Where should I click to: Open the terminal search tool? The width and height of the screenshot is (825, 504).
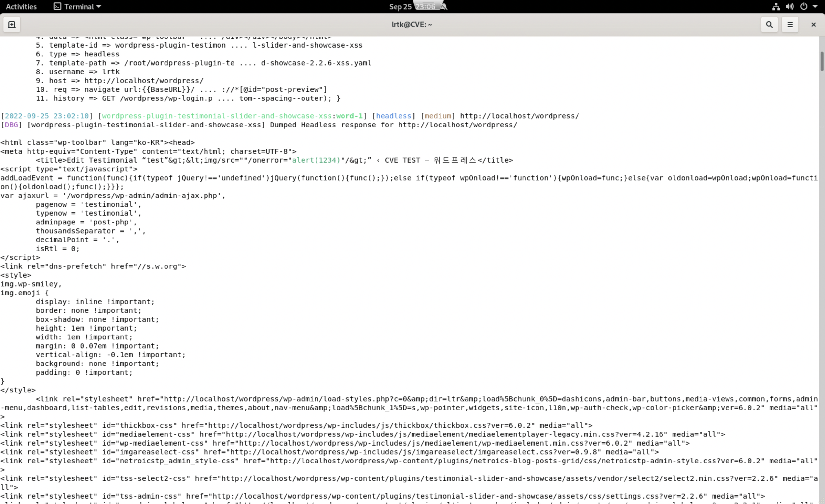(769, 25)
